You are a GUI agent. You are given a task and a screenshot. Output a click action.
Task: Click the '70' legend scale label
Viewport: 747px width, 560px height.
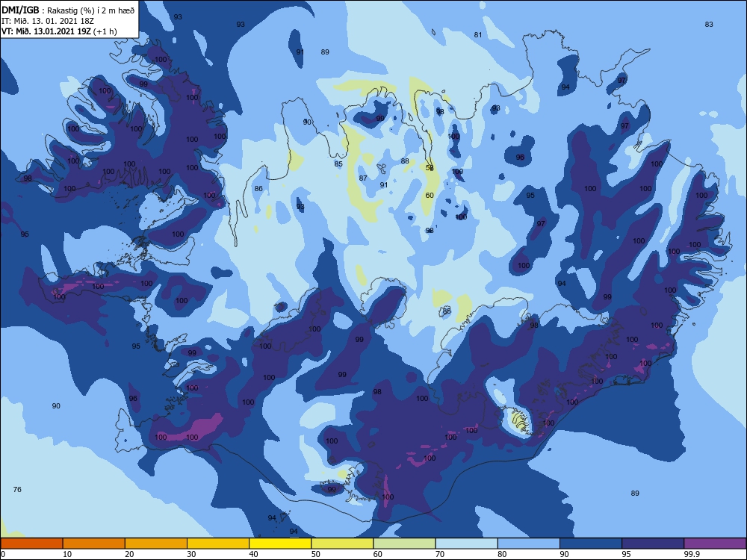click(440, 554)
